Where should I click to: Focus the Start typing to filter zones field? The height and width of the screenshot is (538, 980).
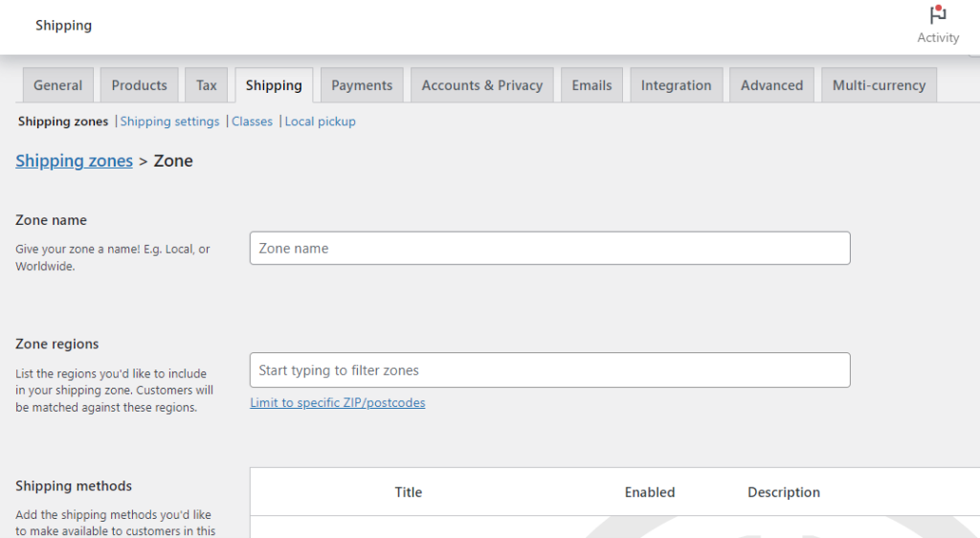(549, 370)
